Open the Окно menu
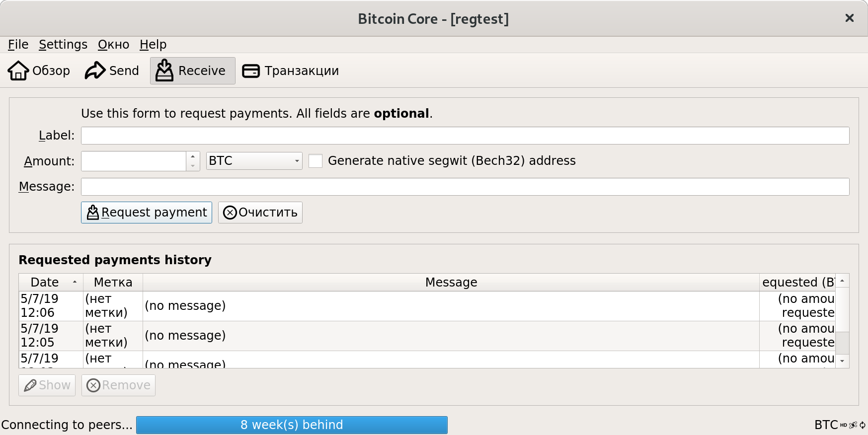The height and width of the screenshot is (435, 868). point(113,45)
